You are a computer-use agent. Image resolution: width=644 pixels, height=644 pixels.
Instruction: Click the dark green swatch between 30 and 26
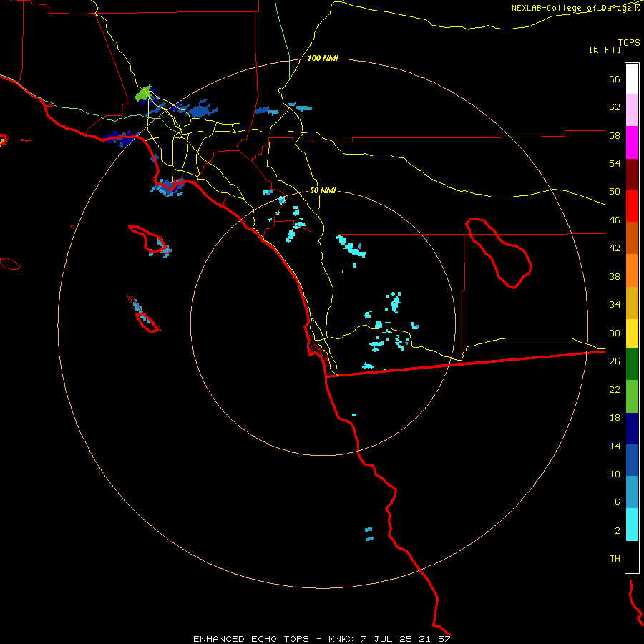632,364
